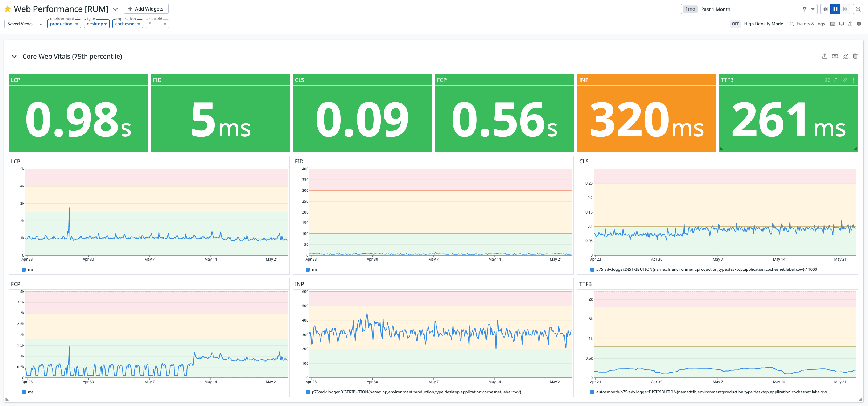Pin the time frame with the pin icon
Screen dimensions: 868x406
(805, 9)
